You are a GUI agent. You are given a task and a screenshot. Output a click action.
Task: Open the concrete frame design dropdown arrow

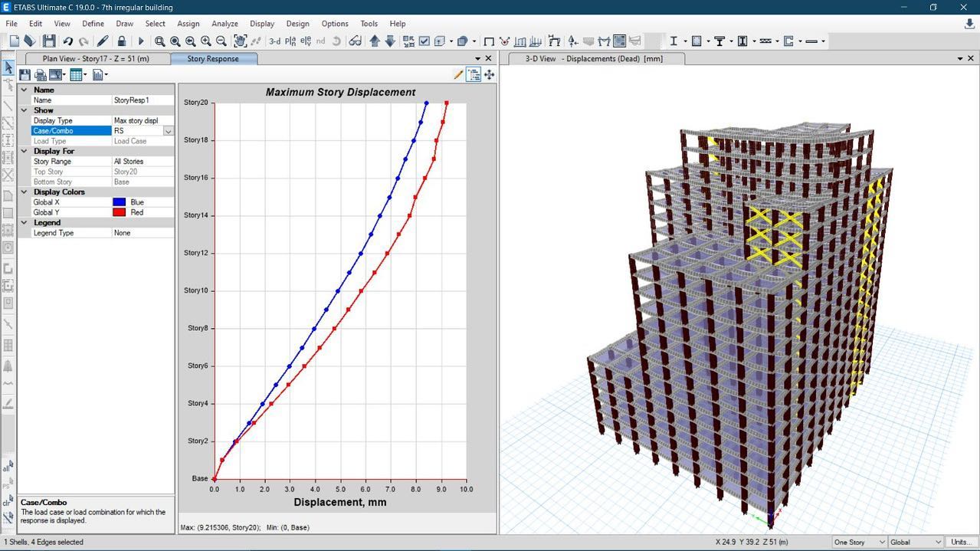(x=709, y=41)
